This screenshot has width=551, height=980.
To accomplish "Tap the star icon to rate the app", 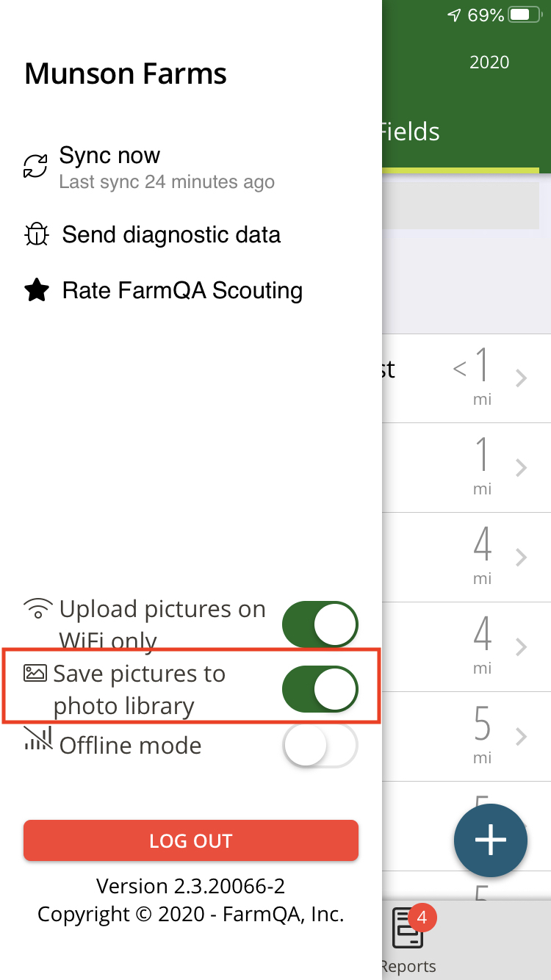I will [x=36, y=291].
